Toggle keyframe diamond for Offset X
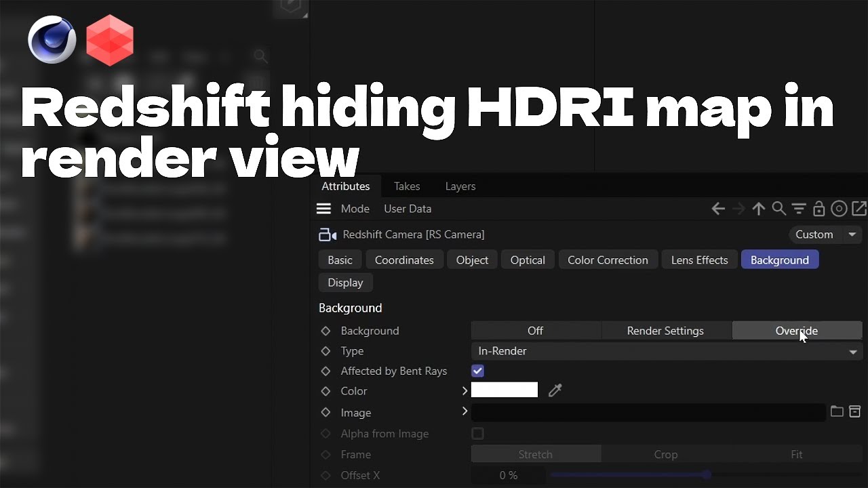Image resolution: width=868 pixels, height=488 pixels. pyautogui.click(x=325, y=476)
